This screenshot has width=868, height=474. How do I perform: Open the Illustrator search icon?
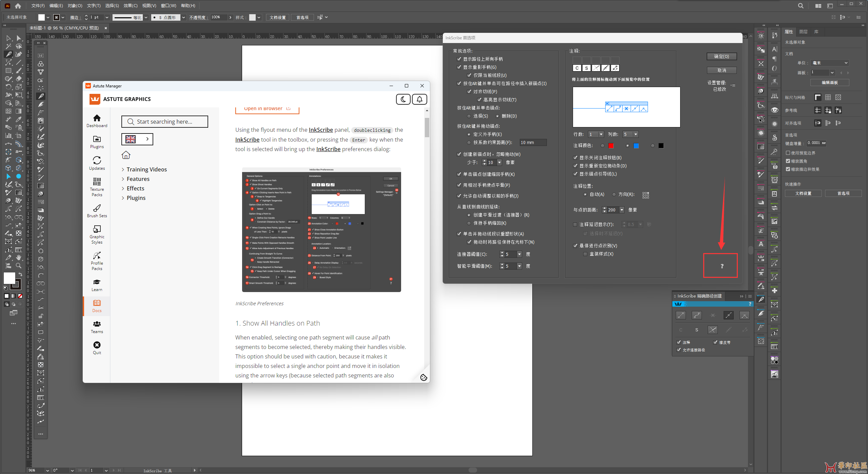[801, 6]
